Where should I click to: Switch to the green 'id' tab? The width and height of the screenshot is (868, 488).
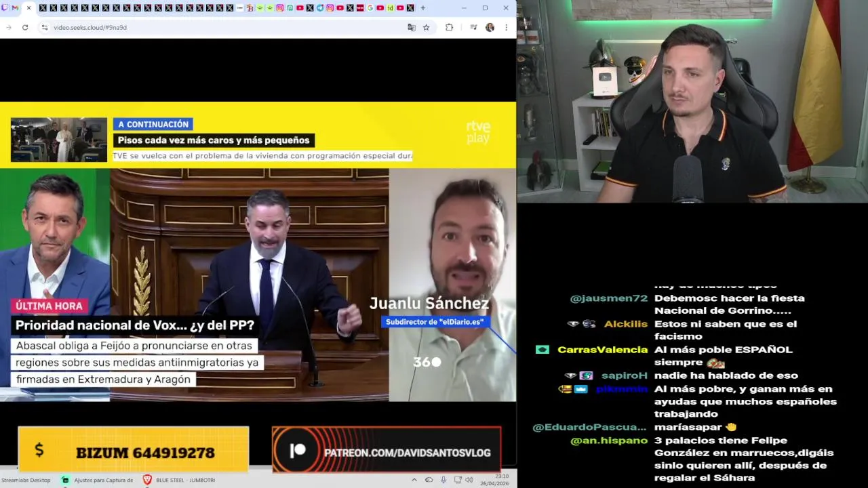tap(391, 7)
